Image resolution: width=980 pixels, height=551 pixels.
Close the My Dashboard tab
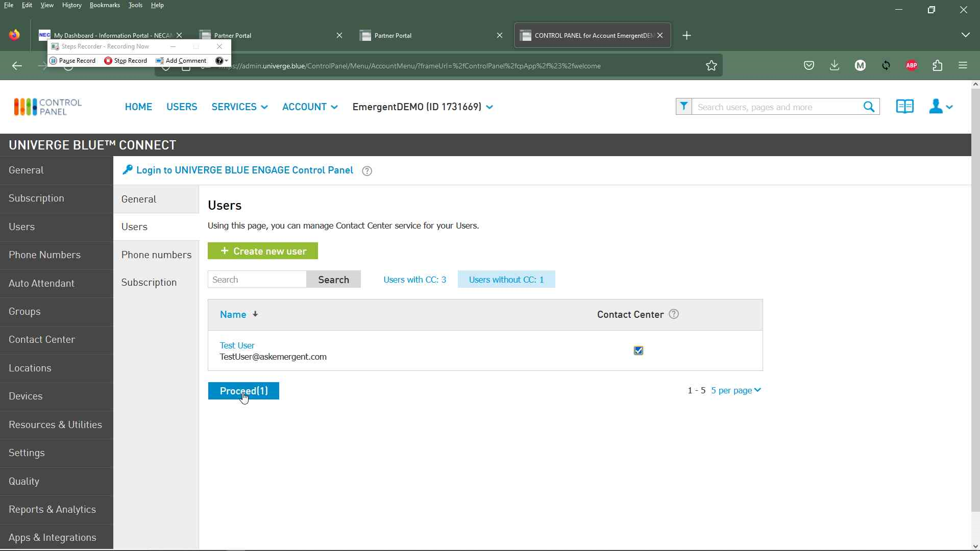tap(179, 35)
